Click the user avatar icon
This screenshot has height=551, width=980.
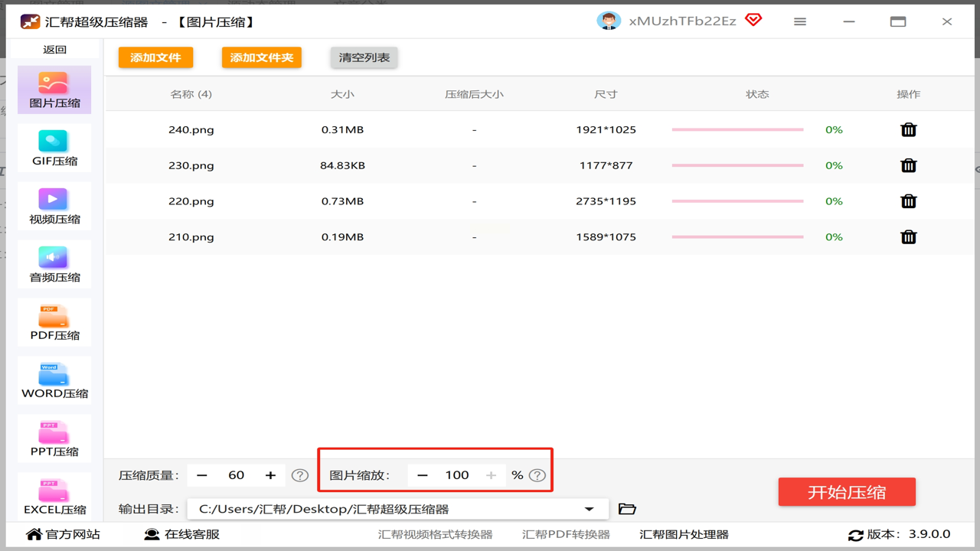609,21
